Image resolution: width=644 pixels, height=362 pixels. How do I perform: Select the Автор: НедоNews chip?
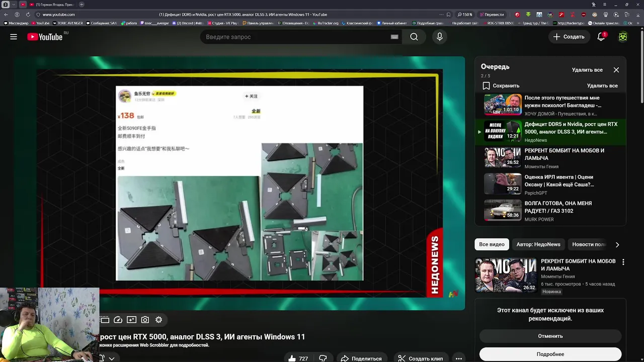(538, 244)
